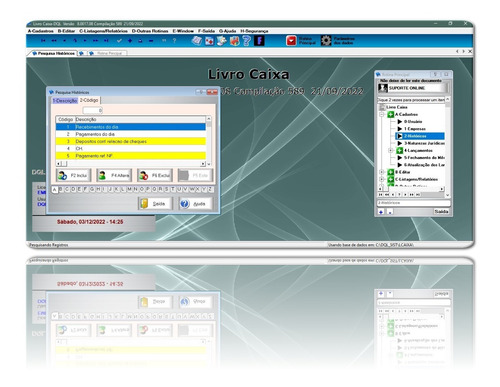Open the E-Window menu
The width and height of the screenshot is (500, 387).
183,31
